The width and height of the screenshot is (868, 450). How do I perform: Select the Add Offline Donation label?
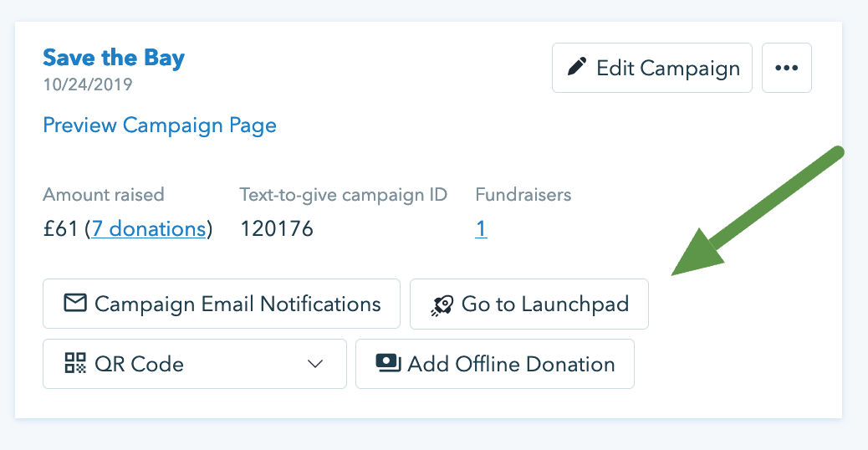[x=511, y=364]
